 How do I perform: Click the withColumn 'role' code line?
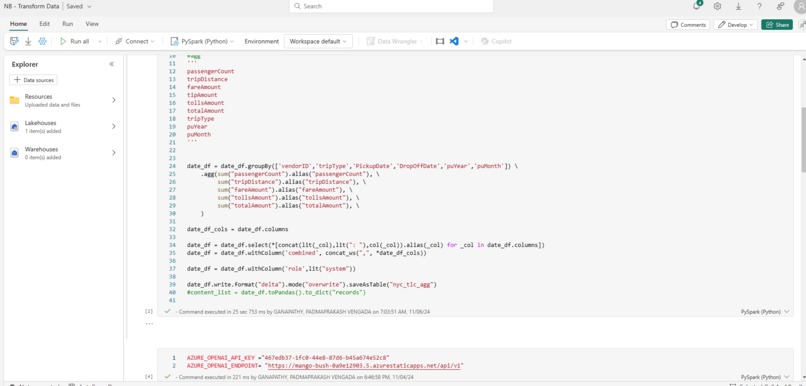[x=271, y=269]
